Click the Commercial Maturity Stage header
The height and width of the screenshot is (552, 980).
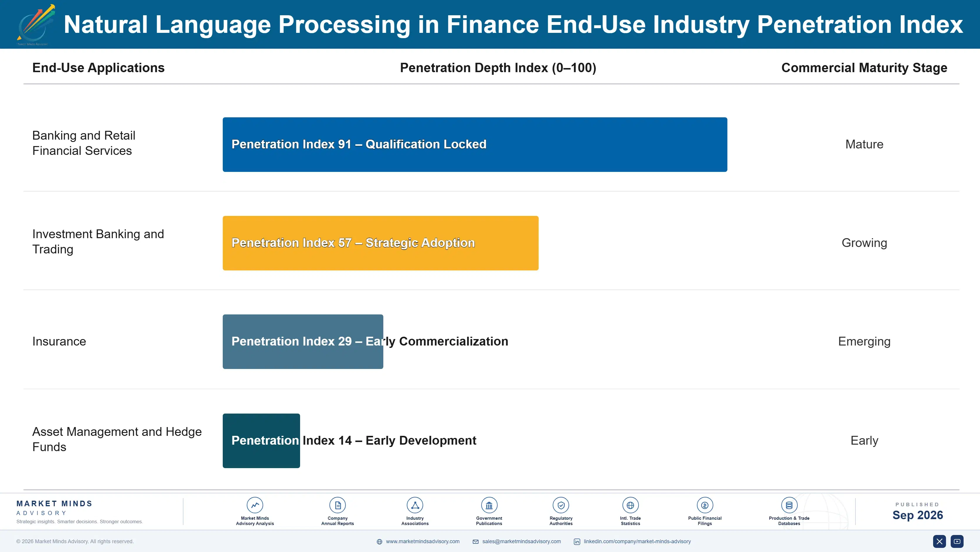pos(864,68)
